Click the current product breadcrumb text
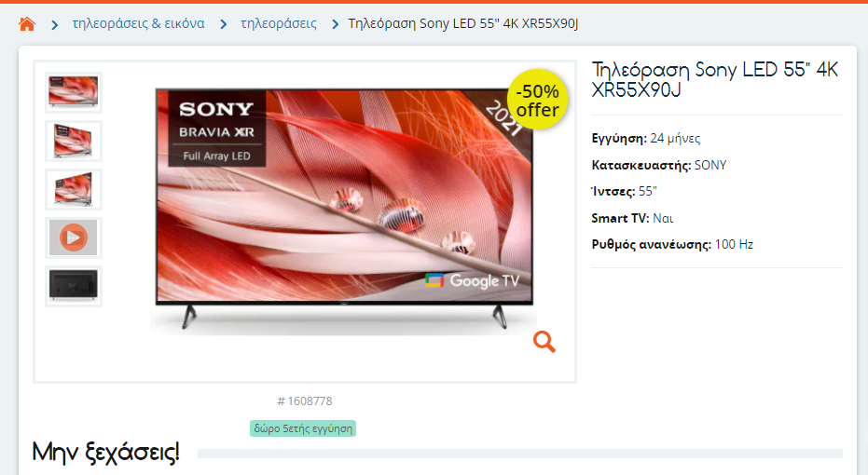868x475 pixels. pyautogui.click(x=462, y=24)
